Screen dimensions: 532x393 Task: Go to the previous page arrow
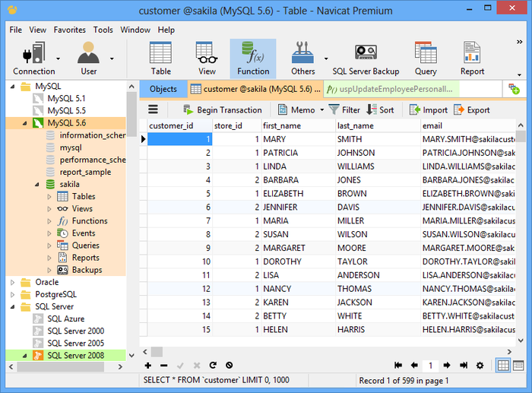coord(414,365)
